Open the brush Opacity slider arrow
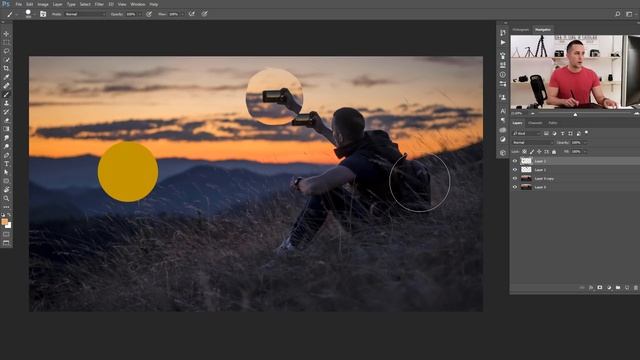640x360 pixels. tap(140, 14)
